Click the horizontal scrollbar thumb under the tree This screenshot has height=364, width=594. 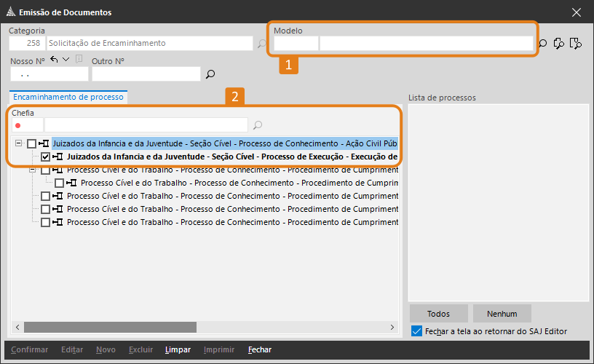pyautogui.click(x=109, y=328)
